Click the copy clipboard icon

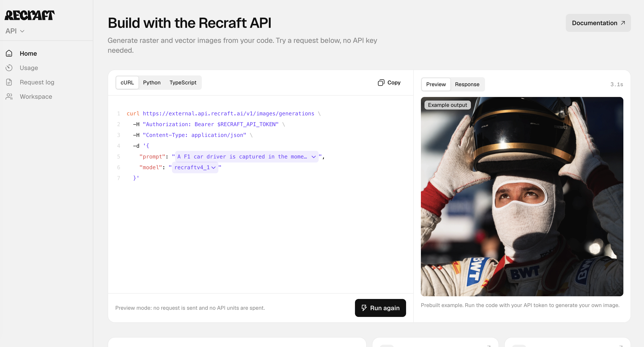coord(381,83)
